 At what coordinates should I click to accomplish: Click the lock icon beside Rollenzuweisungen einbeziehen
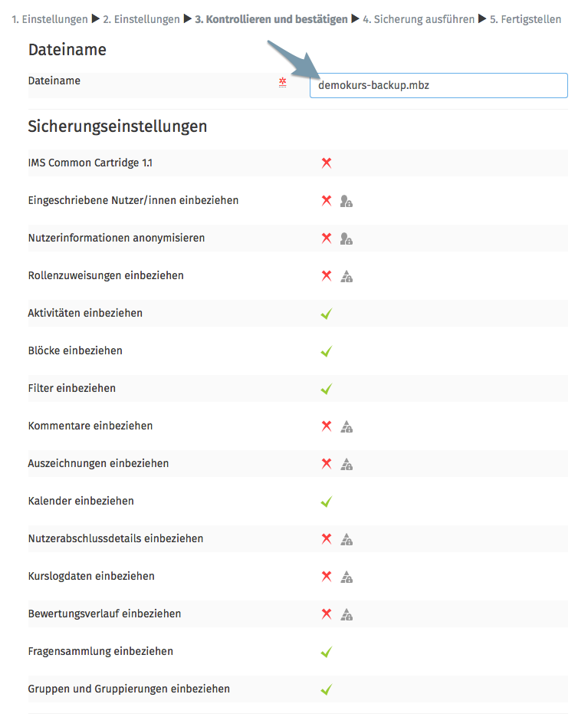click(347, 276)
